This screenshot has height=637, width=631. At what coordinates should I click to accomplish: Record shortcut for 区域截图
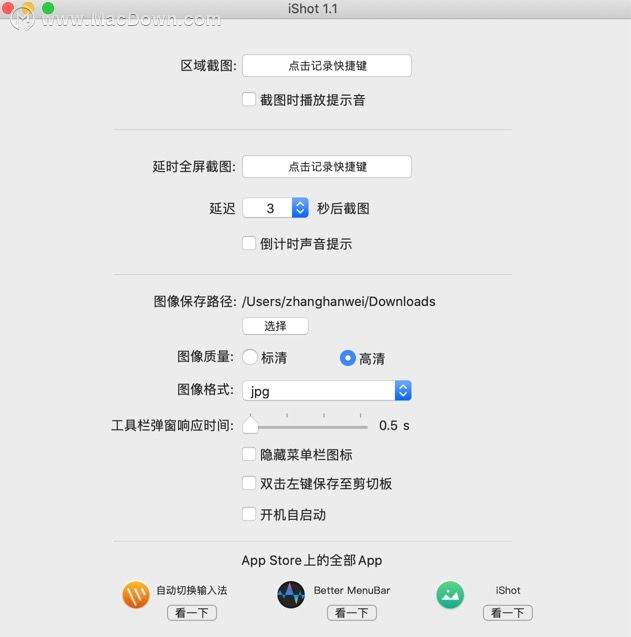[x=327, y=65]
